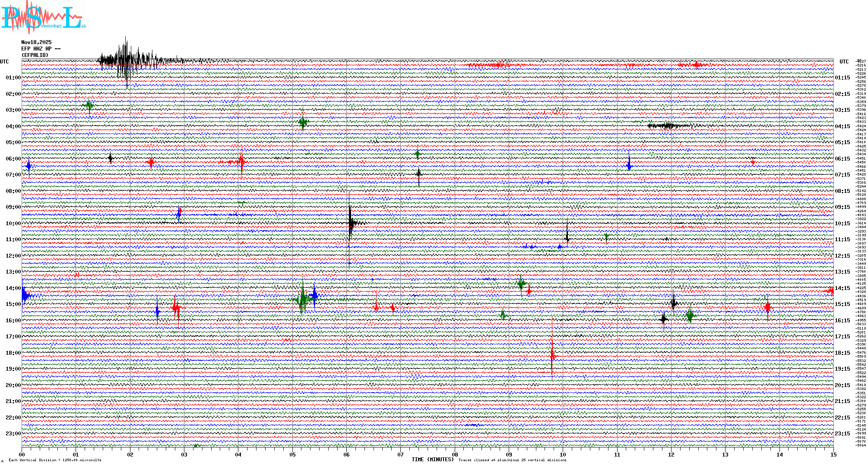
Task: Click the UTC label at top right
Action: click(x=844, y=62)
